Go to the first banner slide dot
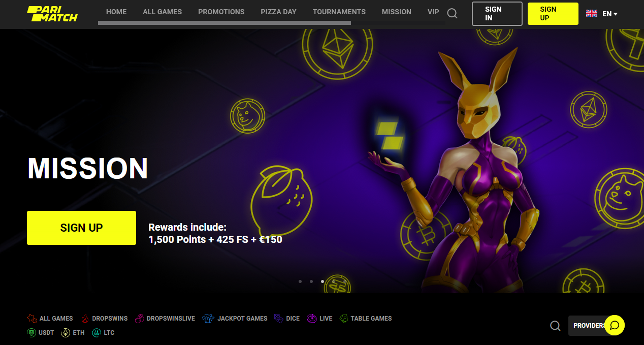The width and height of the screenshot is (644, 345). 300,281
